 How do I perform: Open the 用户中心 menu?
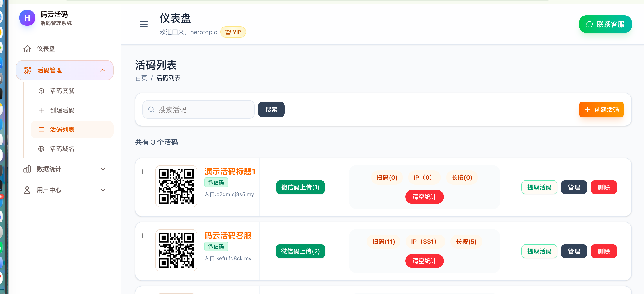[64, 190]
